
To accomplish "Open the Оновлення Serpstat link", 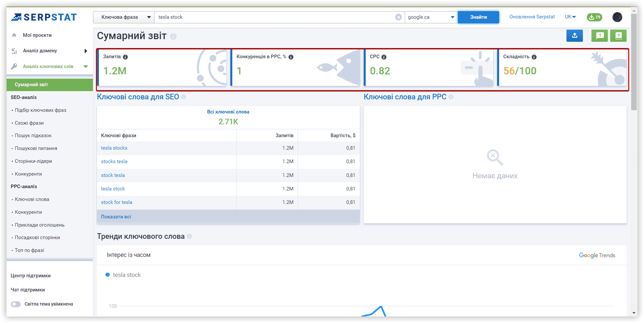I will tap(532, 17).
